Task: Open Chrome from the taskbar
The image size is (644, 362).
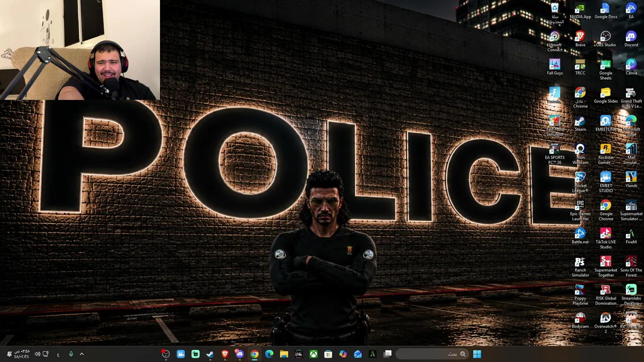Action: coord(255,354)
